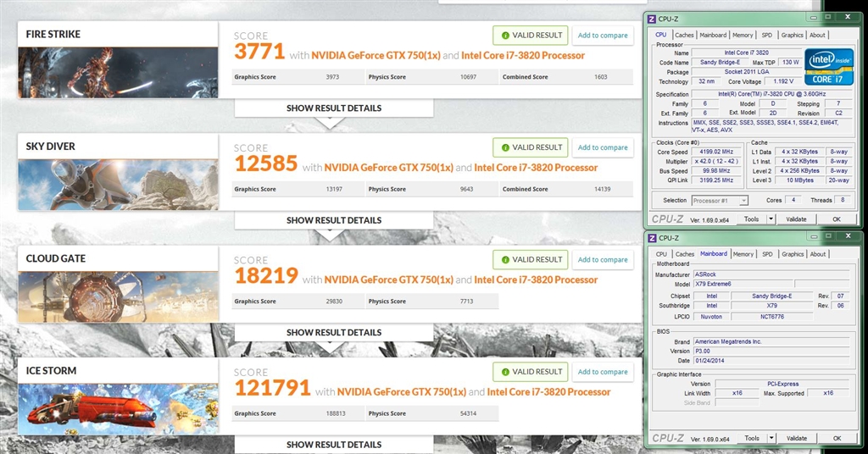Open GTX 750 link in Ice Storm result

pyautogui.click(x=401, y=392)
